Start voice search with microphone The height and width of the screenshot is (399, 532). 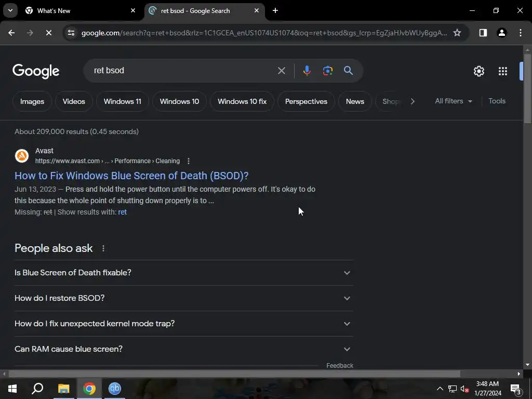click(x=307, y=71)
